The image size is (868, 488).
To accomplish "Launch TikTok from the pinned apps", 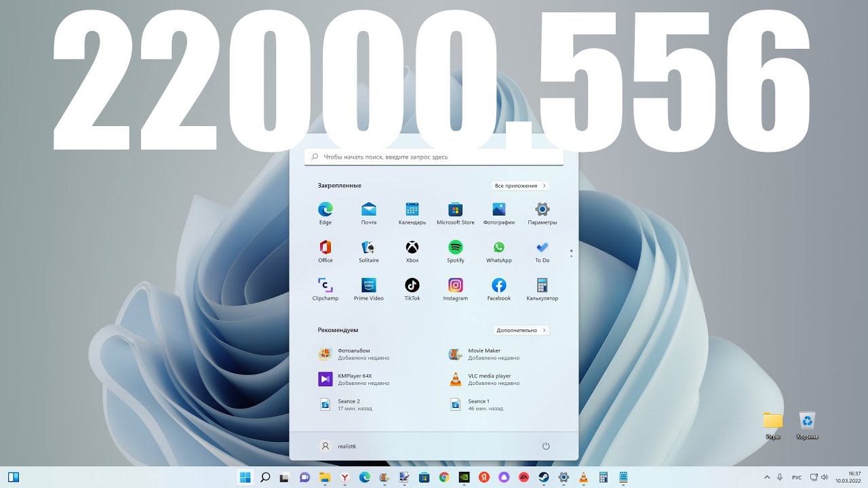I will 412,289.
